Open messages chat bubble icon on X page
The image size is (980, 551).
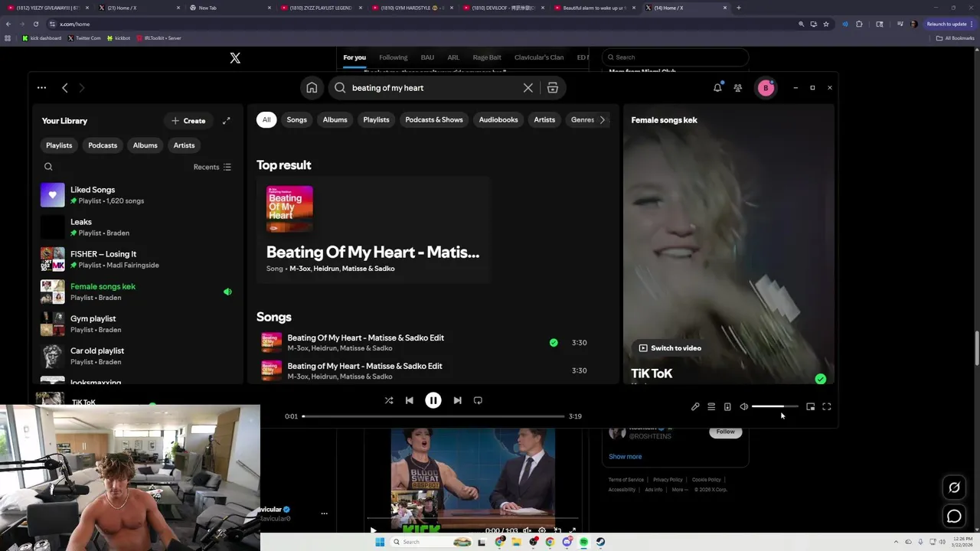[x=954, y=517]
